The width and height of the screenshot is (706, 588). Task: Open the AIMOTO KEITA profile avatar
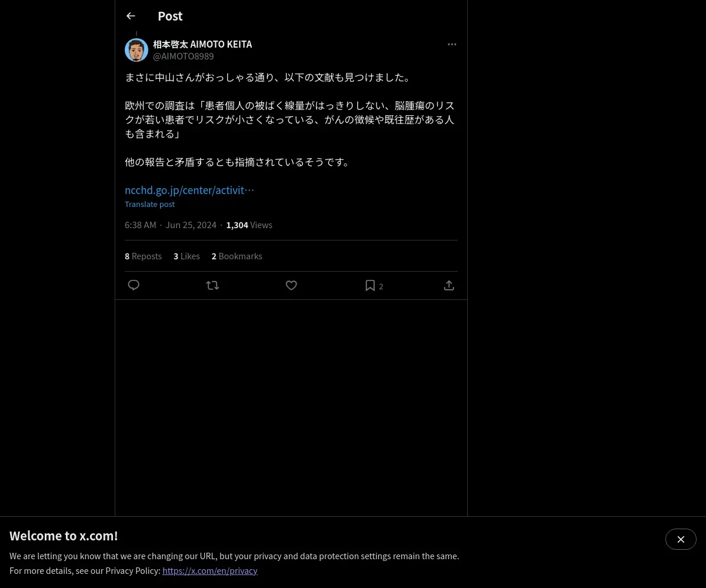136,50
